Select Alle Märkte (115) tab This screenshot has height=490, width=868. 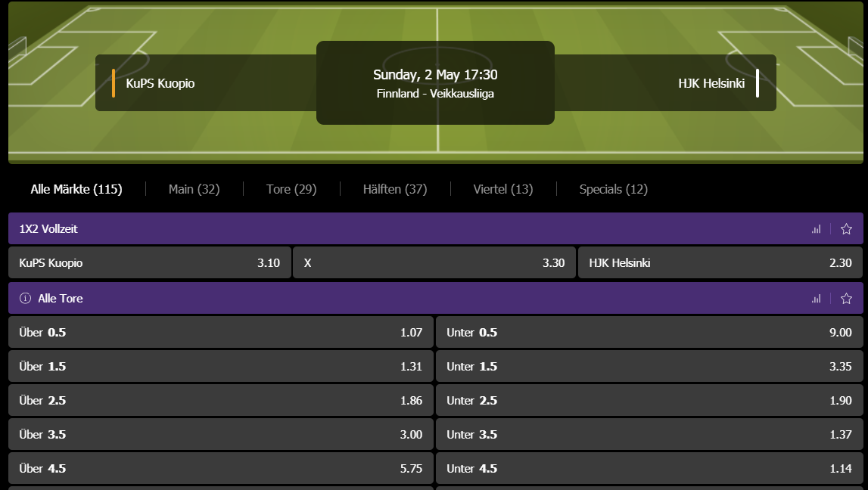click(76, 189)
